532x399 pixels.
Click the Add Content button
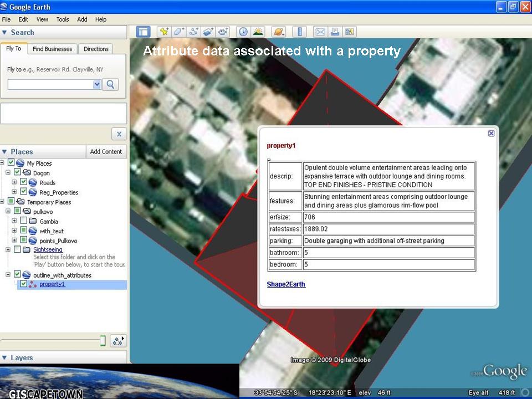106,152
